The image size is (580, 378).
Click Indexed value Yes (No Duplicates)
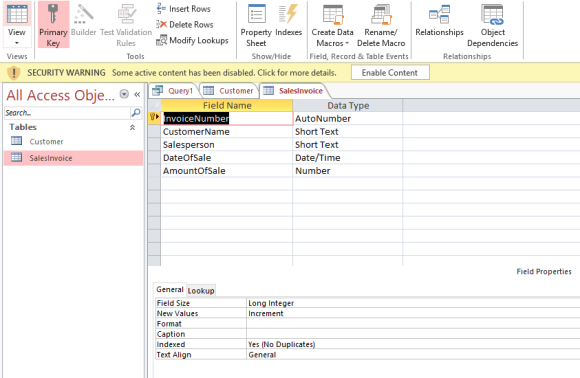413,344
